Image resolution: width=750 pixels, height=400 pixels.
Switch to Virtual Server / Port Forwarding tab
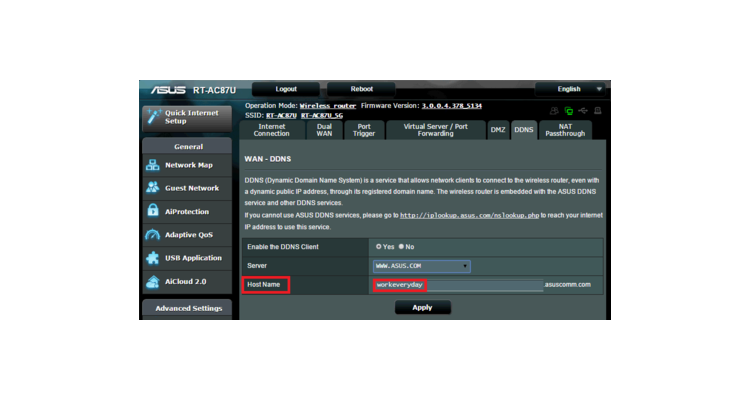click(x=435, y=130)
